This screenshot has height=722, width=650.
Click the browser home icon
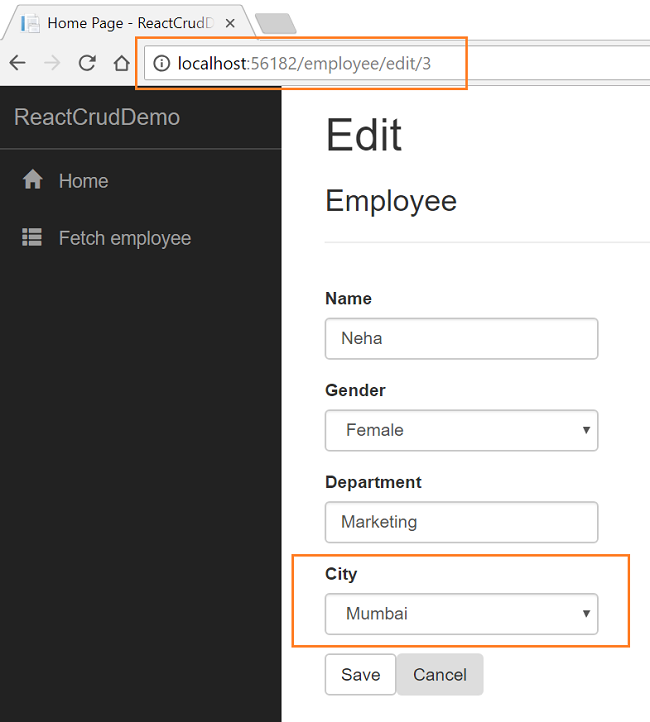coord(122,63)
